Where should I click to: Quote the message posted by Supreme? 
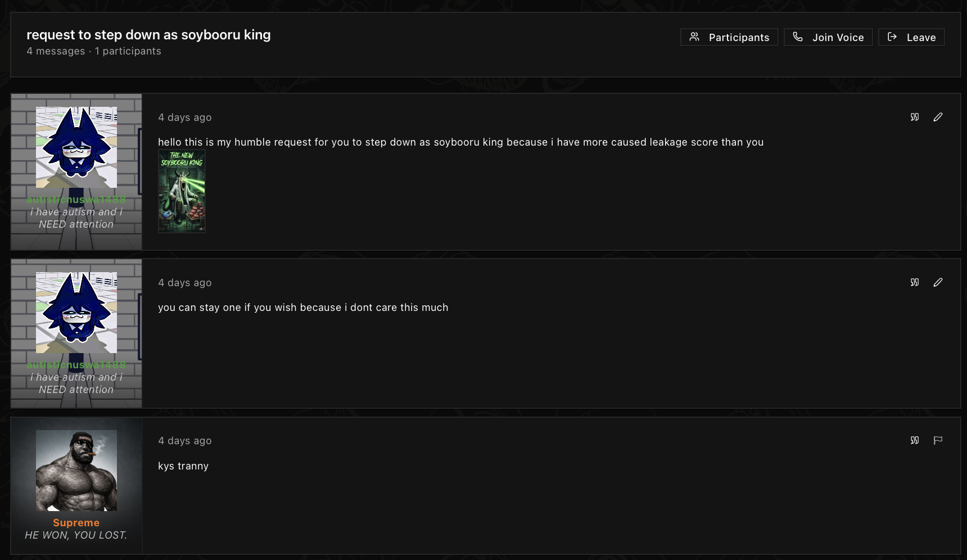tap(915, 440)
